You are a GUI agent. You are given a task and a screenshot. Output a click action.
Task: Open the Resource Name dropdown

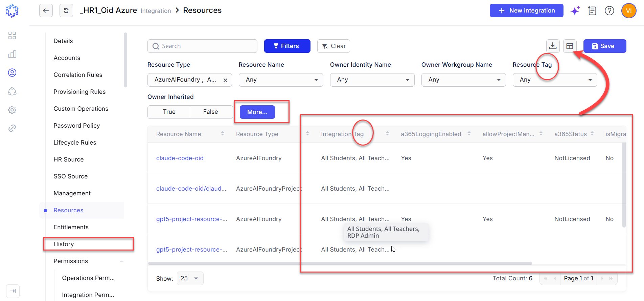[281, 80]
